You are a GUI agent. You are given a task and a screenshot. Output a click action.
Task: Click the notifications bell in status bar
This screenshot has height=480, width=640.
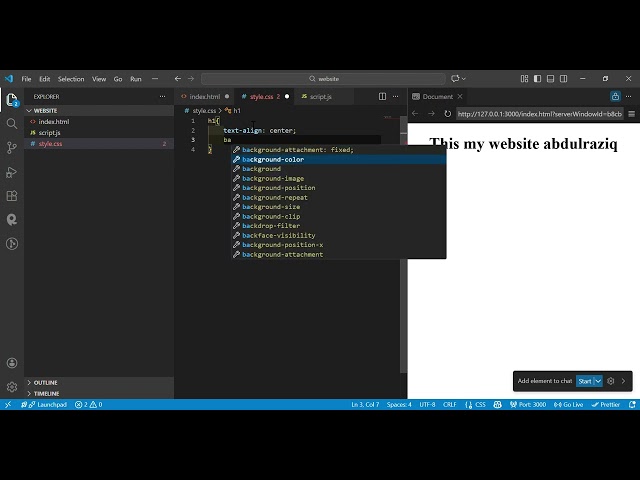(632, 404)
